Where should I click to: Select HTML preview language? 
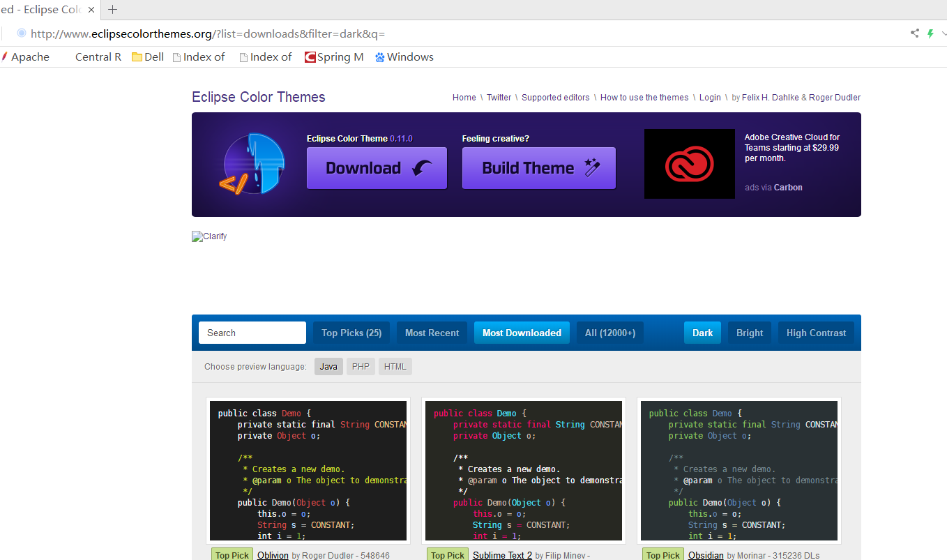click(x=395, y=366)
